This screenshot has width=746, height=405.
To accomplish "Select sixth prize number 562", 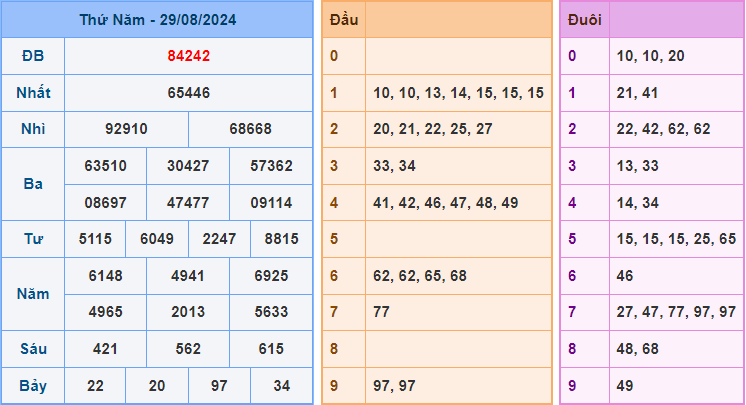I will [x=188, y=348].
